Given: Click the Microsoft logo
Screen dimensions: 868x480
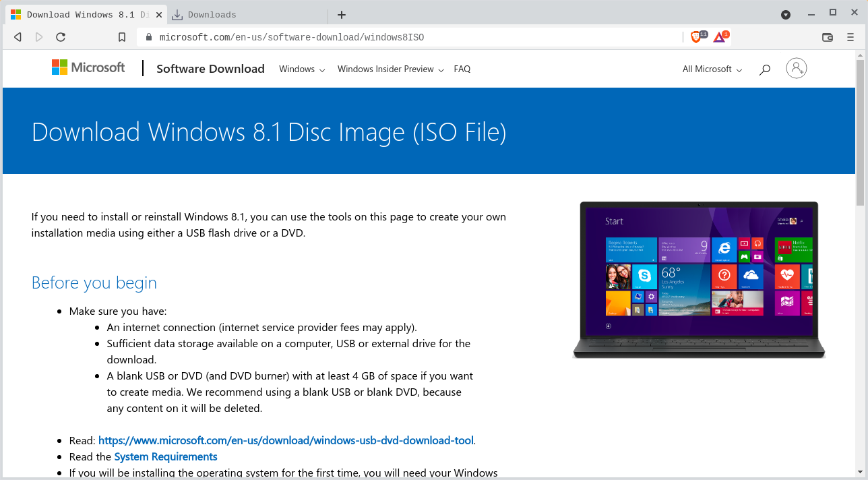Looking at the screenshot, I should point(88,67).
